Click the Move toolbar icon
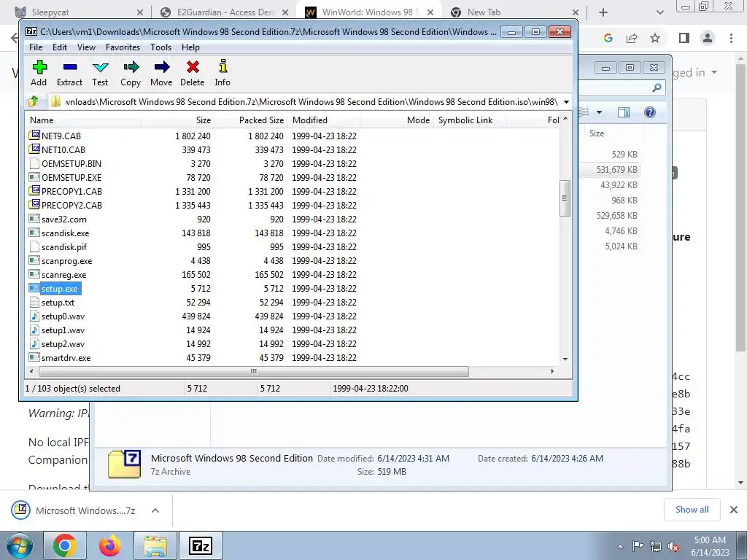Screen dimensions: 747x560 pyautogui.click(x=161, y=67)
